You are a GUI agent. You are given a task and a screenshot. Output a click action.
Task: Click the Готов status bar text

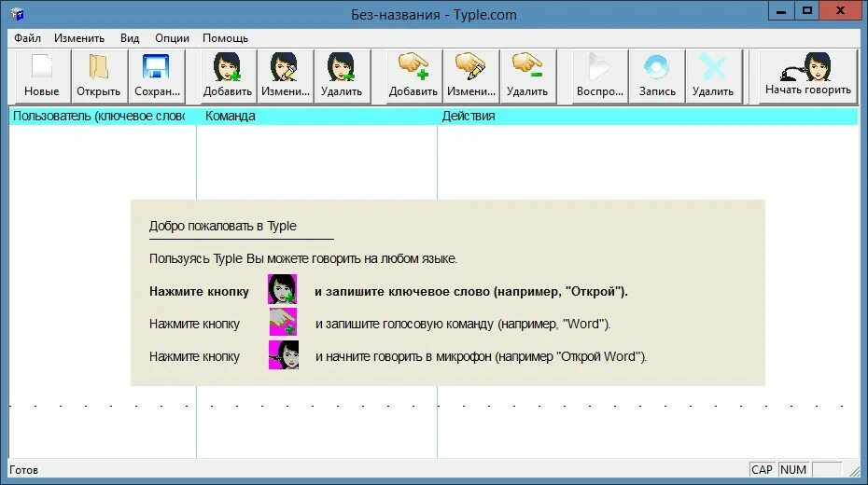[x=24, y=470]
